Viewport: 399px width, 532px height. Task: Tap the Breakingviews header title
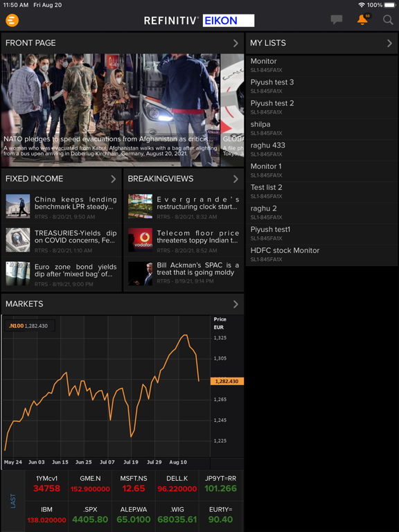[x=161, y=179]
